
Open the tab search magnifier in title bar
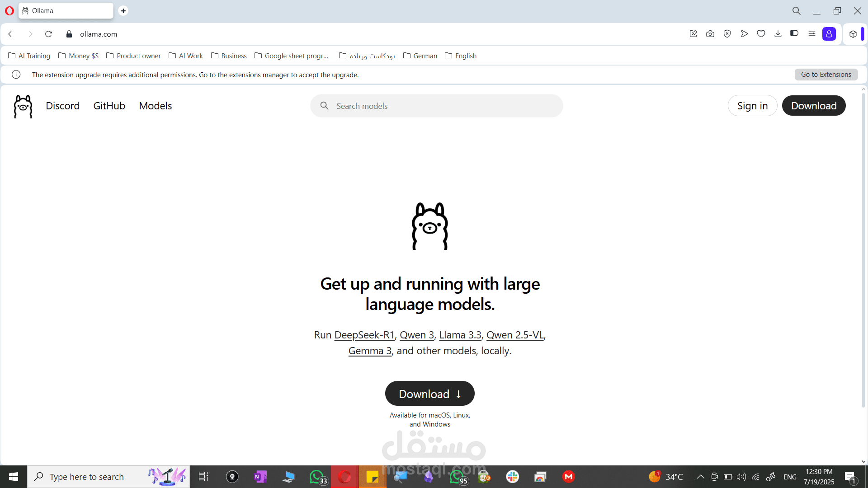pos(796,11)
